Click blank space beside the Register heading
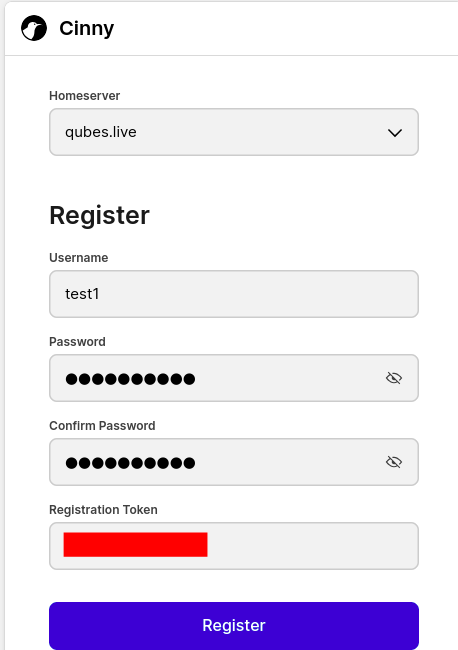 pyautogui.click(x=286, y=216)
